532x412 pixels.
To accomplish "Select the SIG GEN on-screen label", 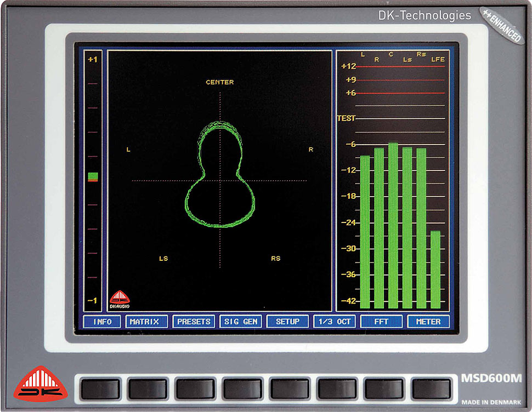I will pos(240,322).
